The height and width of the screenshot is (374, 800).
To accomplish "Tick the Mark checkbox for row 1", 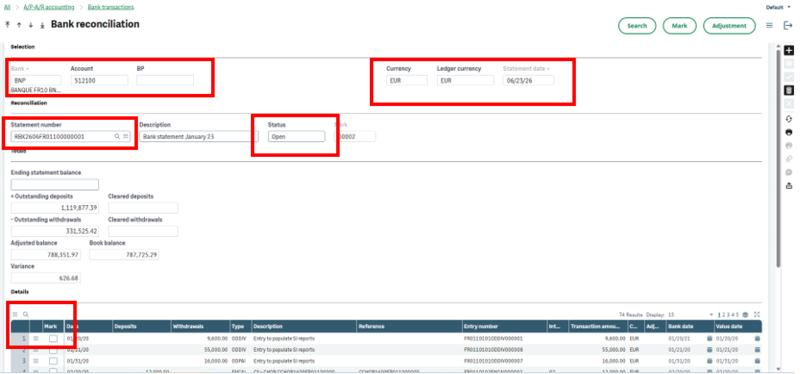I will (x=53, y=338).
